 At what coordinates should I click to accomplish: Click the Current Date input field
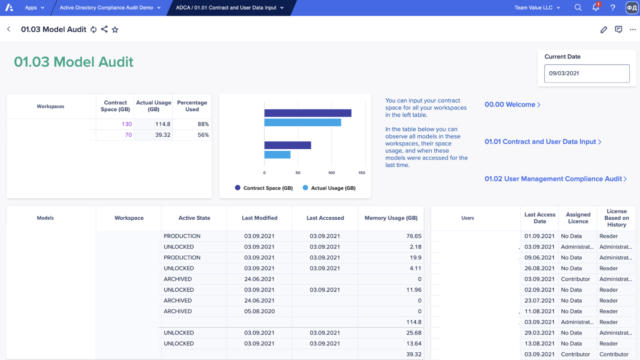587,73
